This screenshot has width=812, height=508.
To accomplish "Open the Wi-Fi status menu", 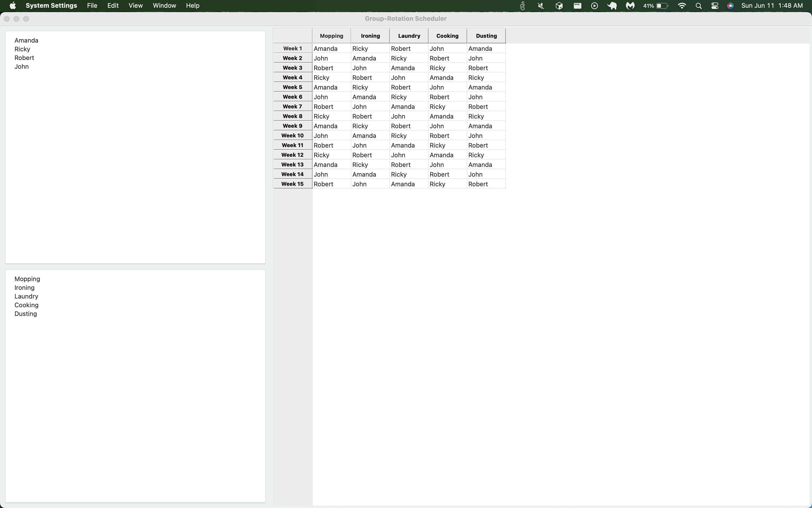I will (682, 6).
